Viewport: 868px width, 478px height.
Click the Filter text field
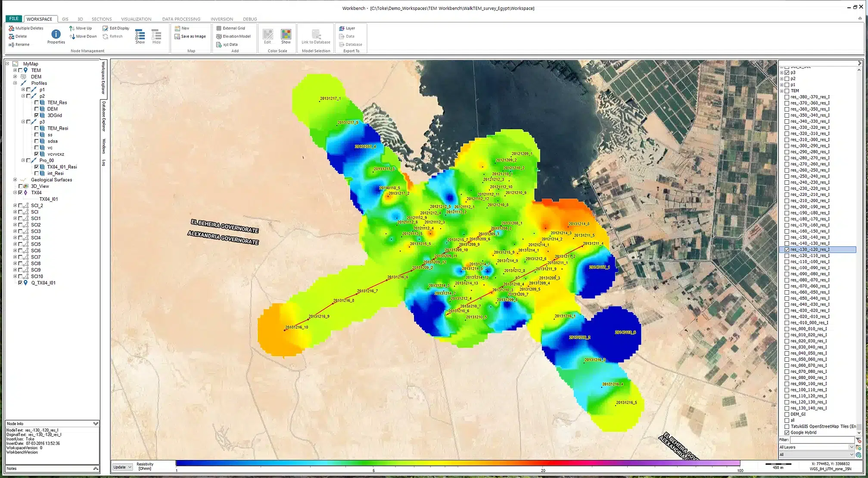click(x=822, y=440)
